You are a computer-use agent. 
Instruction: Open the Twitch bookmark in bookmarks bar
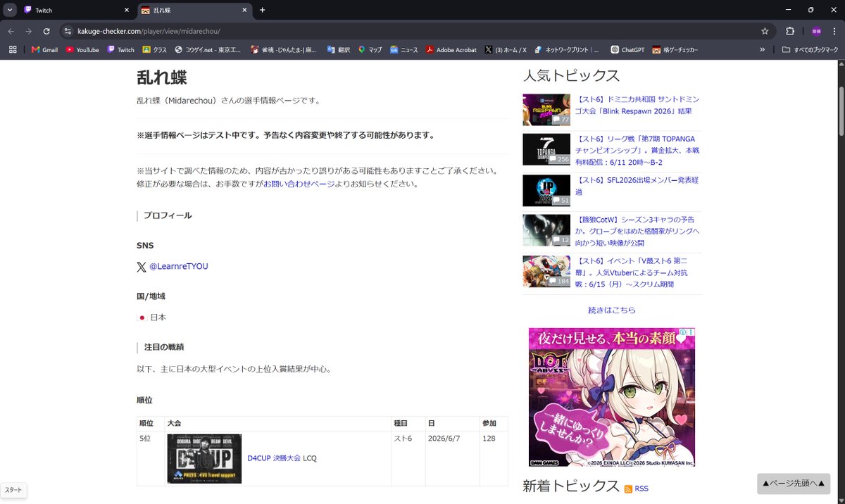[x=120, y=50]
